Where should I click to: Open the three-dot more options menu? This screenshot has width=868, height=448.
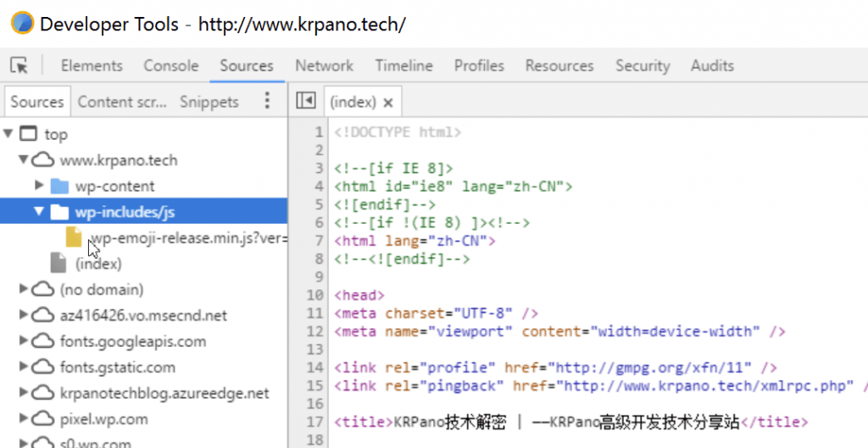(x=267, y=102)
